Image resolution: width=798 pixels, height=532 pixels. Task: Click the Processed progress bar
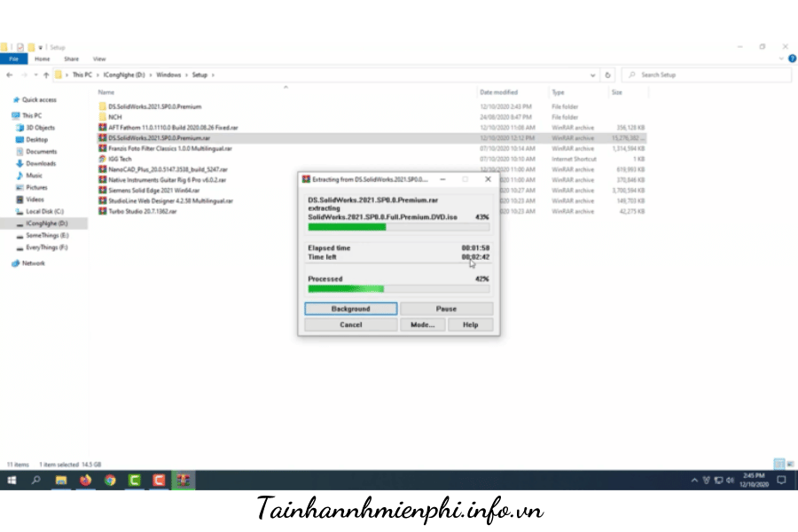point(398,288)
